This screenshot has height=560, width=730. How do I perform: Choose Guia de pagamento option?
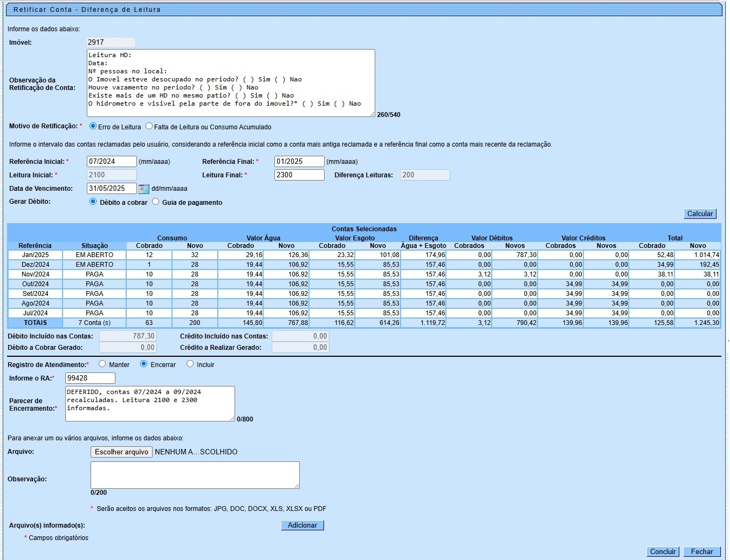pyautogui.click(x=156, y=202)
